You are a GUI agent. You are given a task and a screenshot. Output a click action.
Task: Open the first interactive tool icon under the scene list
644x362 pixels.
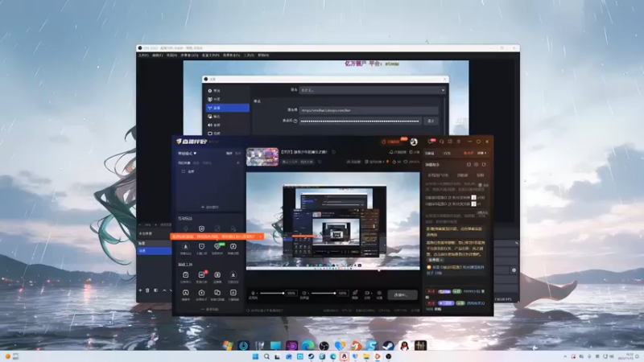coord(186,228)
